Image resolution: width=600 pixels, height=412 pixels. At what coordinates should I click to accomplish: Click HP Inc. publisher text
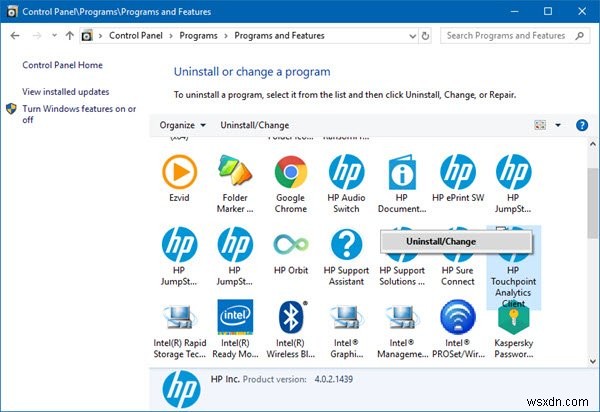225,379
